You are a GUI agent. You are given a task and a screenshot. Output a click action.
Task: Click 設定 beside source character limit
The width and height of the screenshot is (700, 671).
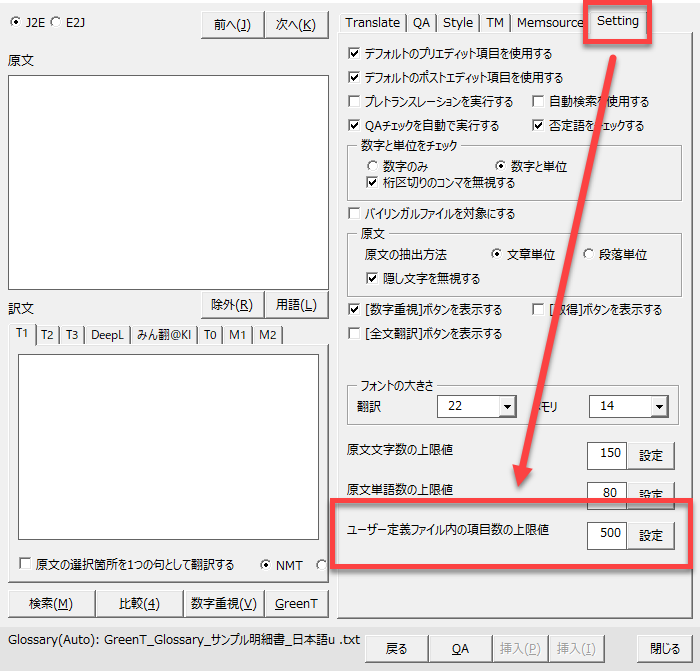[x=650, y=455]
